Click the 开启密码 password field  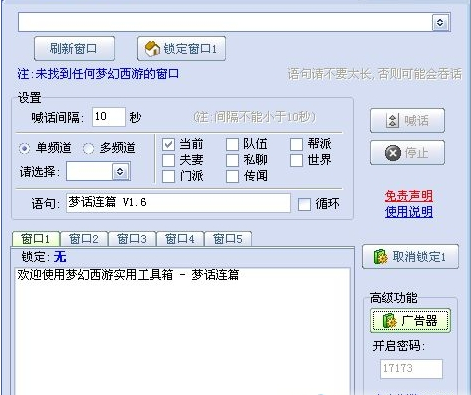(411, 368)
